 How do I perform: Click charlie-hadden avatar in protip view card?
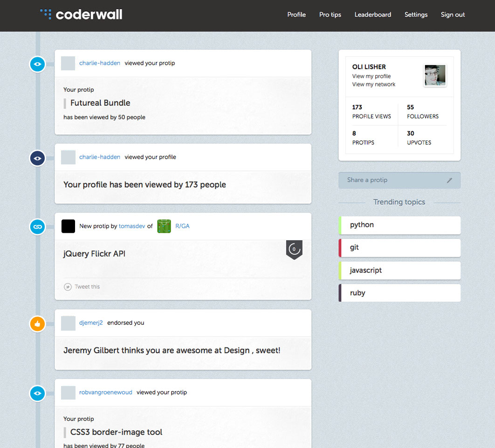point(68,63)
